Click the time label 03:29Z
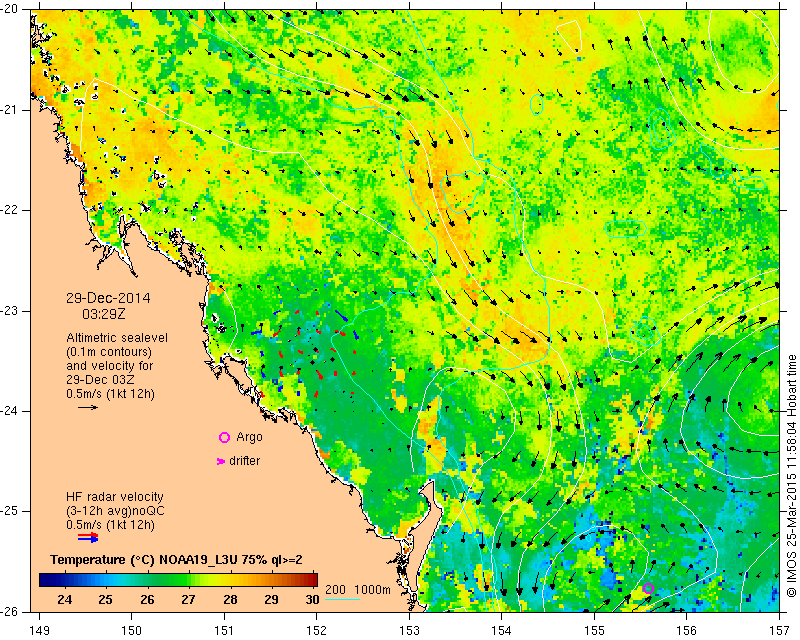The image size is (800, 640). click(104, 314)
